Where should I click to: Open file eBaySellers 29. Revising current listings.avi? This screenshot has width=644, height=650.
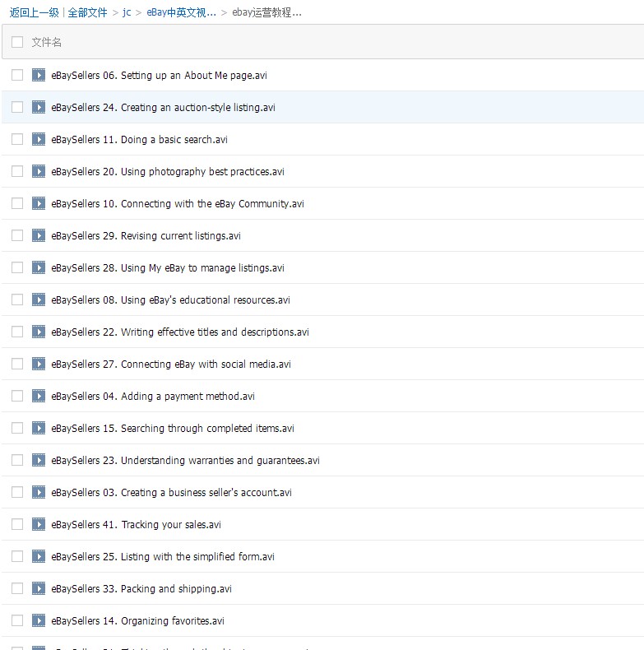146,236
